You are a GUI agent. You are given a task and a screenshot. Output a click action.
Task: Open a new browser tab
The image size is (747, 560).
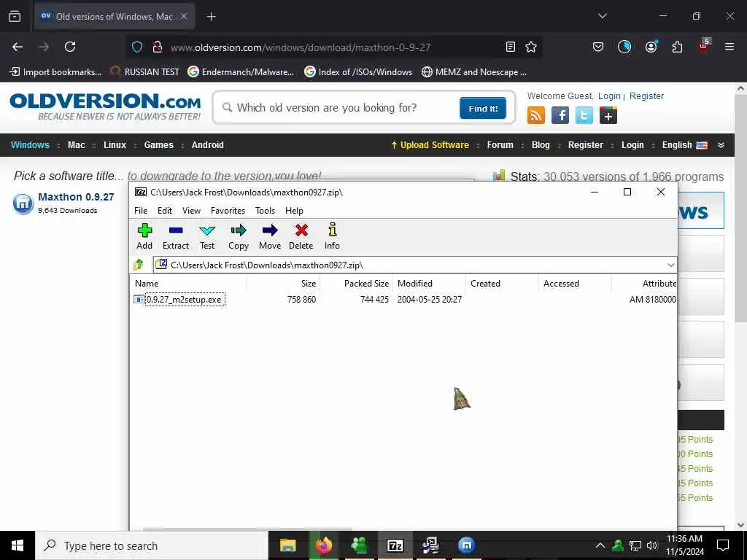coord(211,17)
